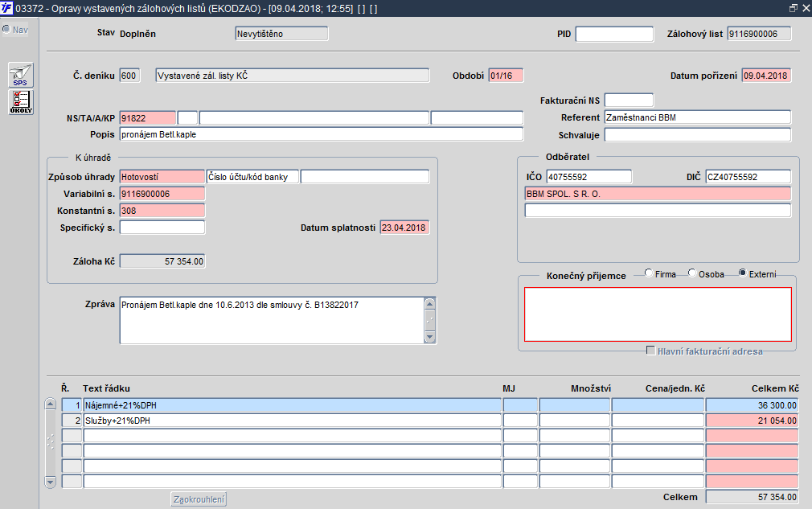Click the rows table scroll up arrow
The height and width of the screenshot is (509, 812).
(50, 404)
